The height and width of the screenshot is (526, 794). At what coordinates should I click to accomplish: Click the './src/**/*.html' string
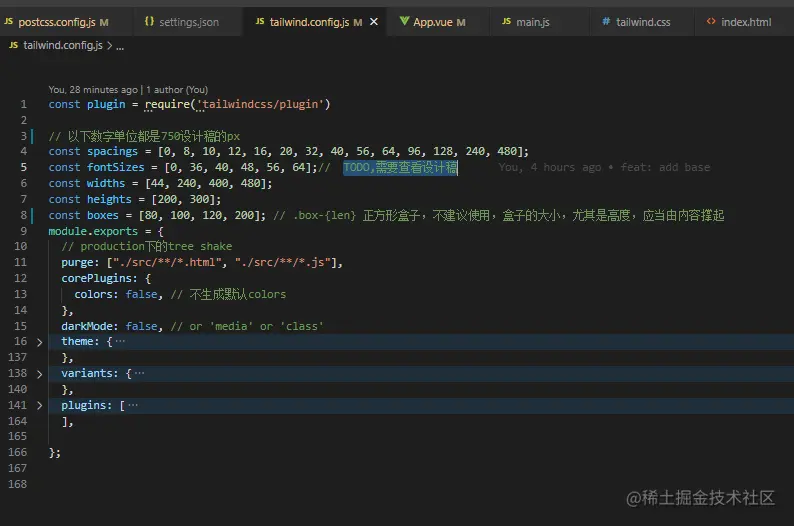tap(168, 263)
